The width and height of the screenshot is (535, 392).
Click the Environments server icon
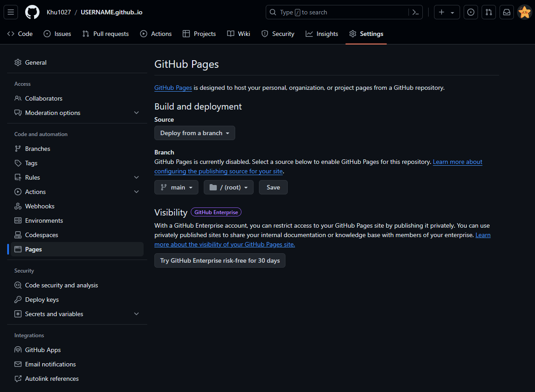tap(18, 220)
